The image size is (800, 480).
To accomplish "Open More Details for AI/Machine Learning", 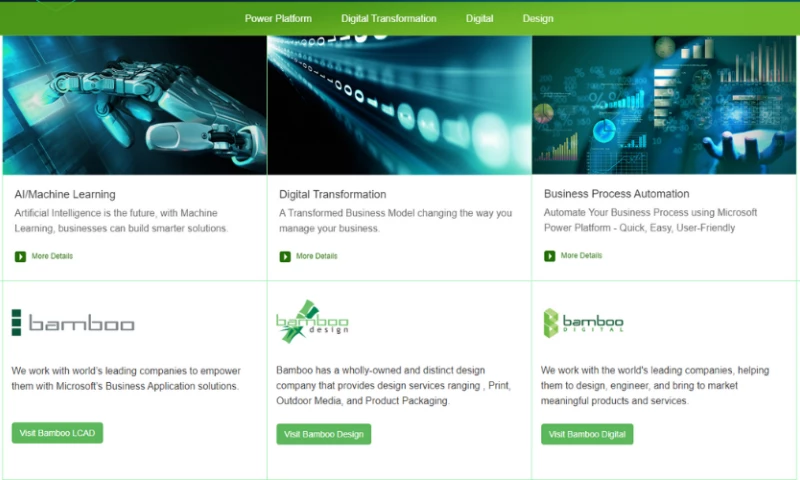I will (52, 257).
